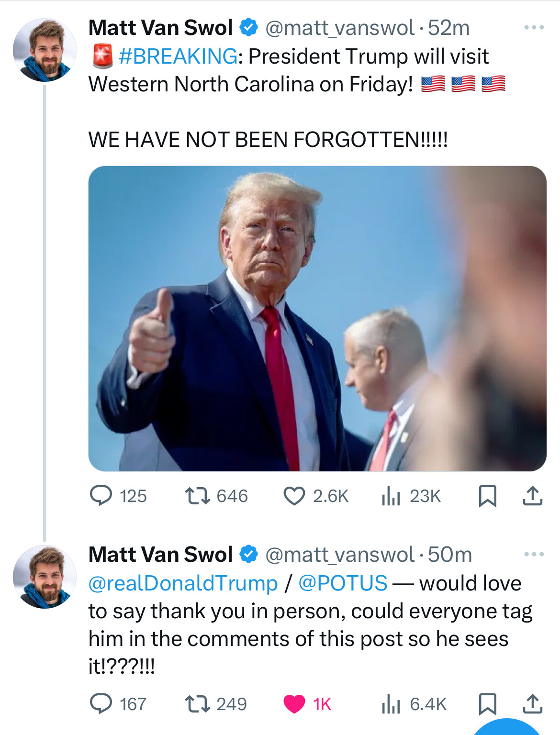The height and width of the screenshot is (735, 560).
Task: Open the #BREAKING hashtag
Action: tap(178, 56)
